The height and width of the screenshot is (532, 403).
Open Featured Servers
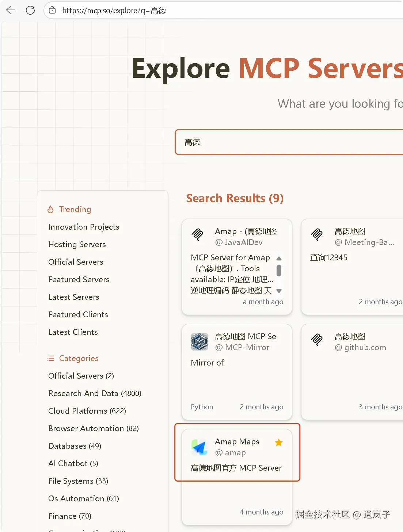tap(79, 279)
